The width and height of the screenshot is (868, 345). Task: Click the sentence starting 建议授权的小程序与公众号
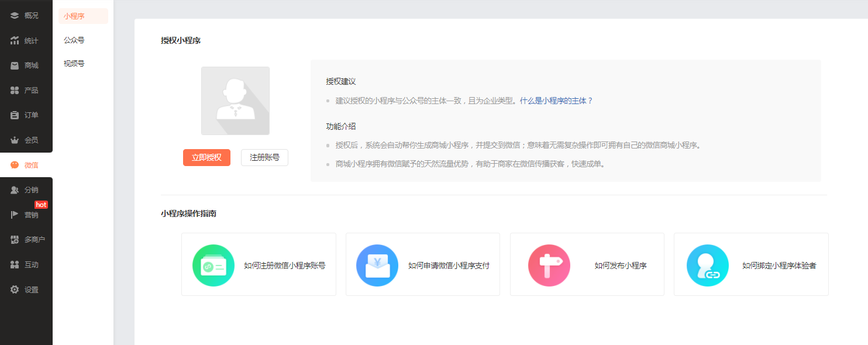pos(427,101)
